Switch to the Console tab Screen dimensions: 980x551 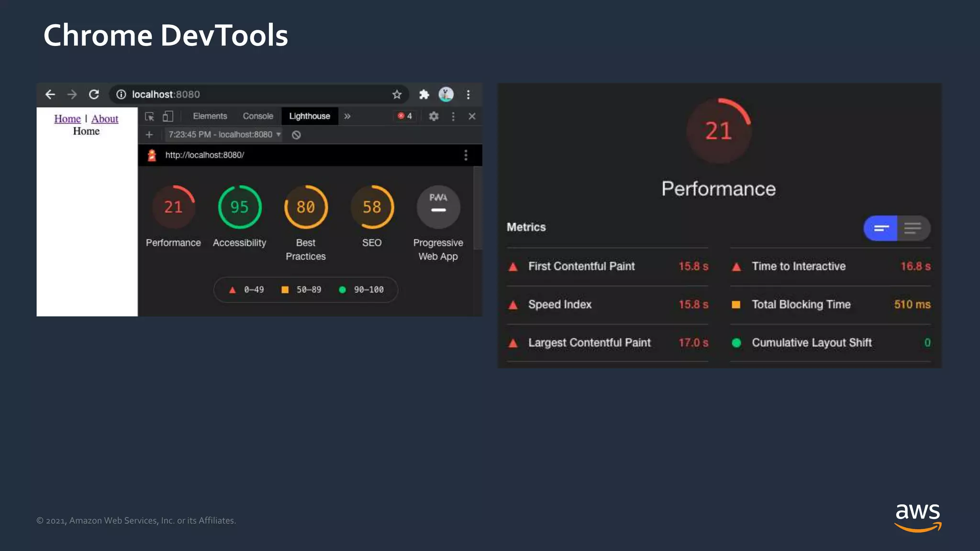coord(258,116)
